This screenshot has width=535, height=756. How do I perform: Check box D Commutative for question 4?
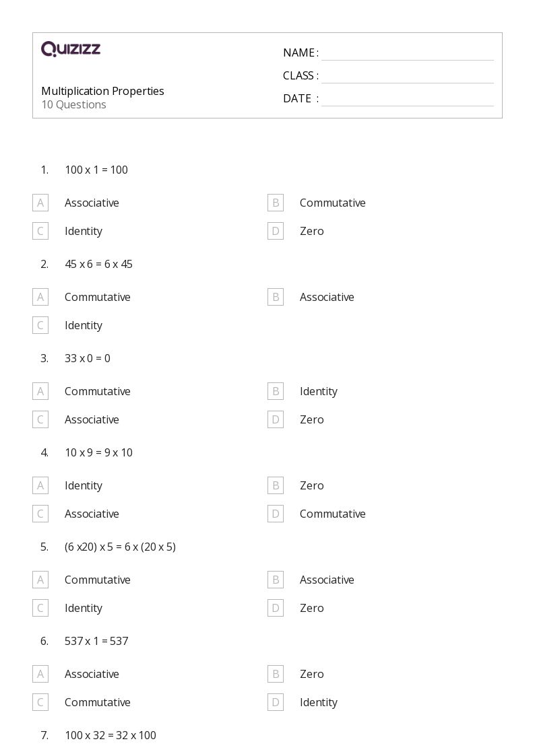coord(276,514)
